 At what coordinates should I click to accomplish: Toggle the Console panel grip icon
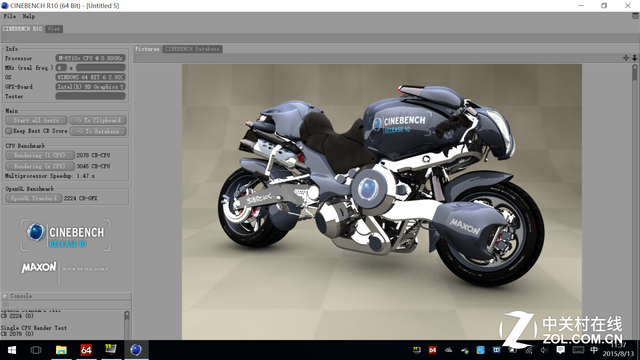click(5, 296)
